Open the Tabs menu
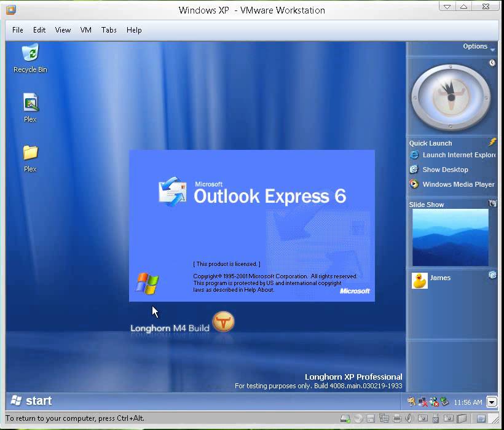Image resolution: width=504 pixels, height=430 pixels. pos(109,30)
